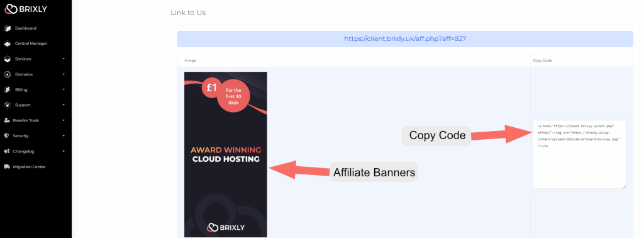
Task: Click the Reseller Tools users icon
Action: 6,120
